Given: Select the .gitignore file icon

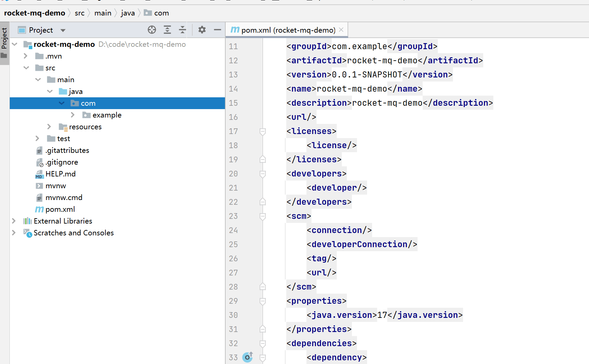Looking at the screenshot, I should point(40,162).
